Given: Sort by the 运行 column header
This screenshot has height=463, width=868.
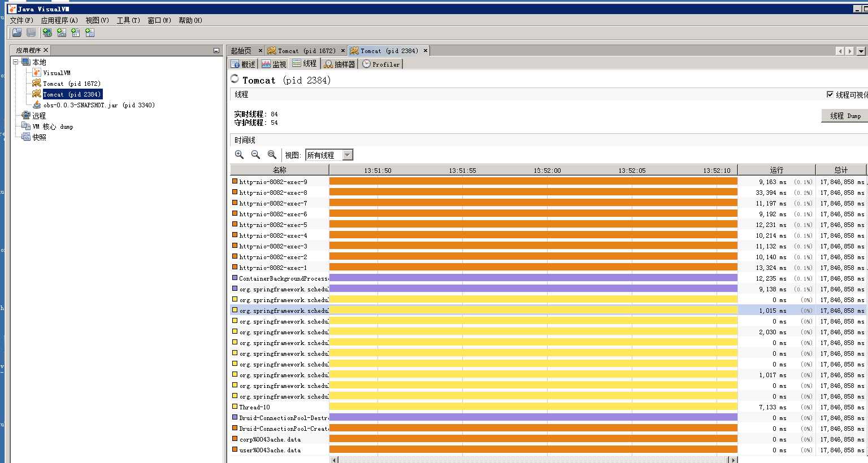Looking at the screenshot, I should 776,170.
